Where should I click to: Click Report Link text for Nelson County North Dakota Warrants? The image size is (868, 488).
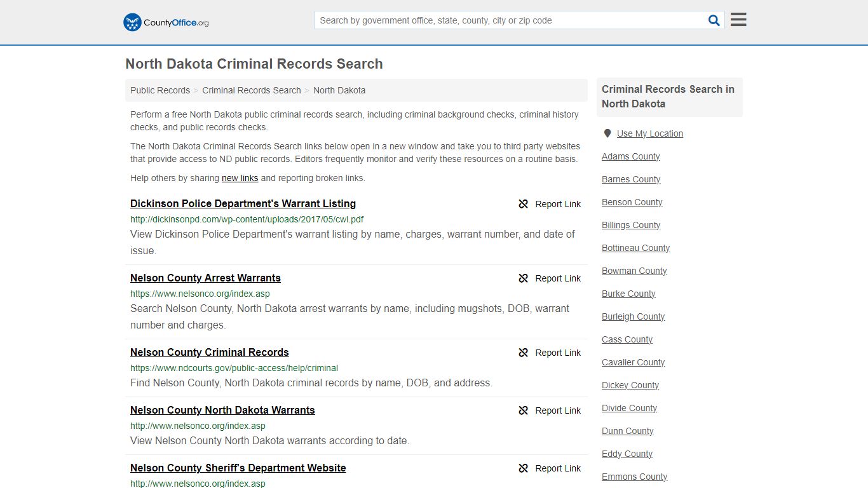[x=558, y=410]
